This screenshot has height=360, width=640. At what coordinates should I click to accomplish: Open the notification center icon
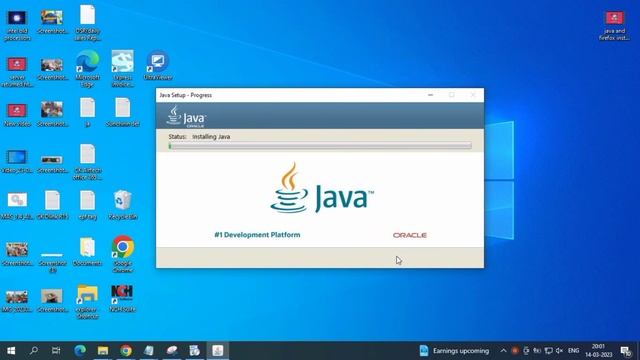coord(626,351)
